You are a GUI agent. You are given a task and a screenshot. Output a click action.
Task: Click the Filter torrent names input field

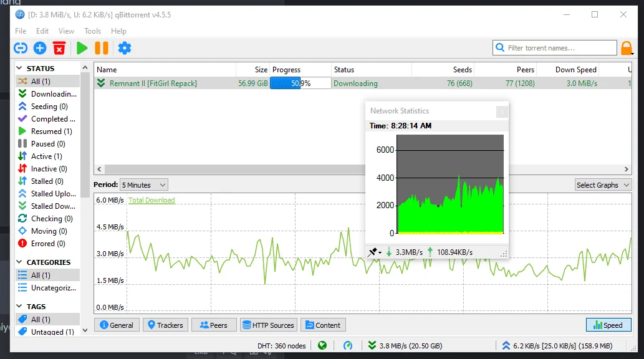pyautogui.click(x=554, y=47)
